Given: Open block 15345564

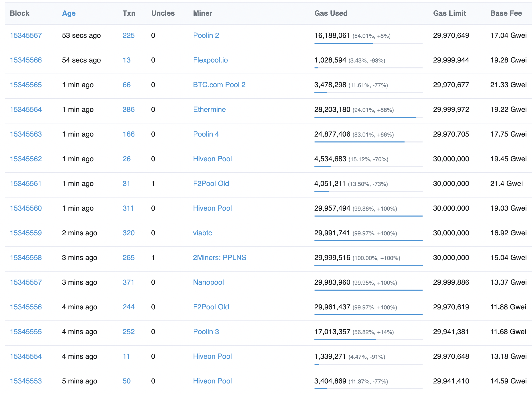Looking at the screenshot, I should point(26,110).
